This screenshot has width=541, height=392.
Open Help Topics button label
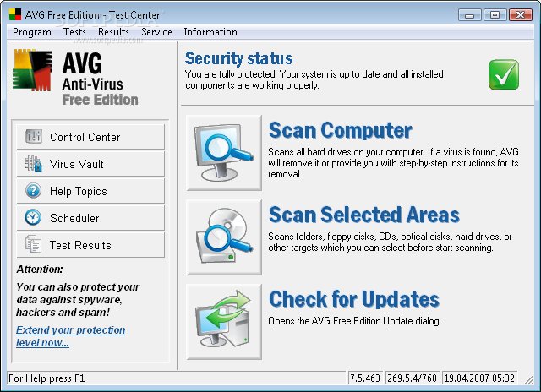click(79, 191)
